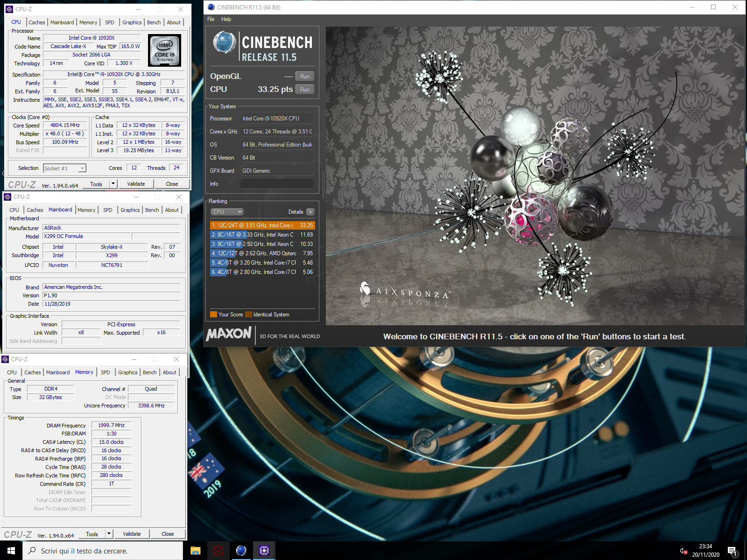Click Close button in top CPU-Z window
This screenshot has height=560, width=747.
click(172, 184)
